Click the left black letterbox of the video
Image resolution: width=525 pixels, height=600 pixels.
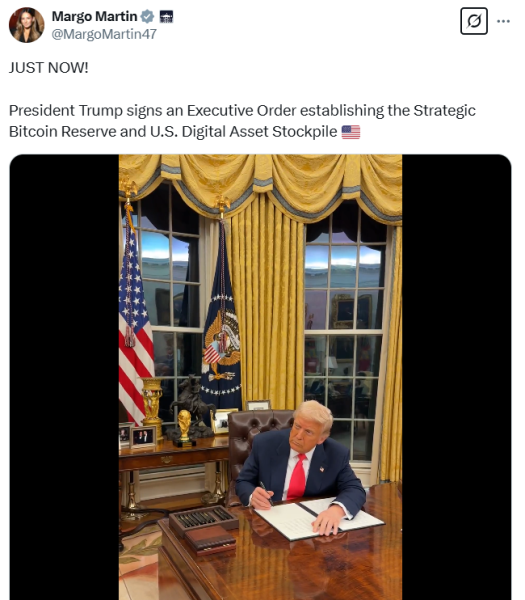pyautogui.click(x=64, y=377)
